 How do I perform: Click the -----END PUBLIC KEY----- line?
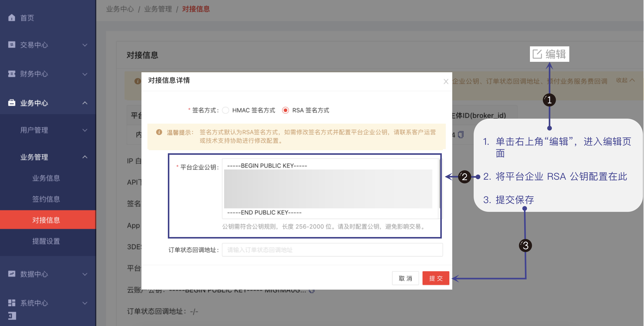point(264,212)
